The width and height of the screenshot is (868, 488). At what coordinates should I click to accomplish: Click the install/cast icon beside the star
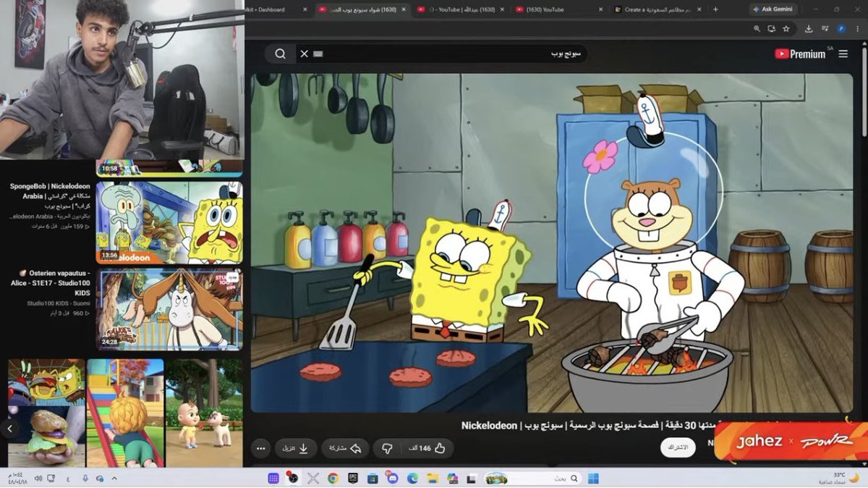click(772, 29)
